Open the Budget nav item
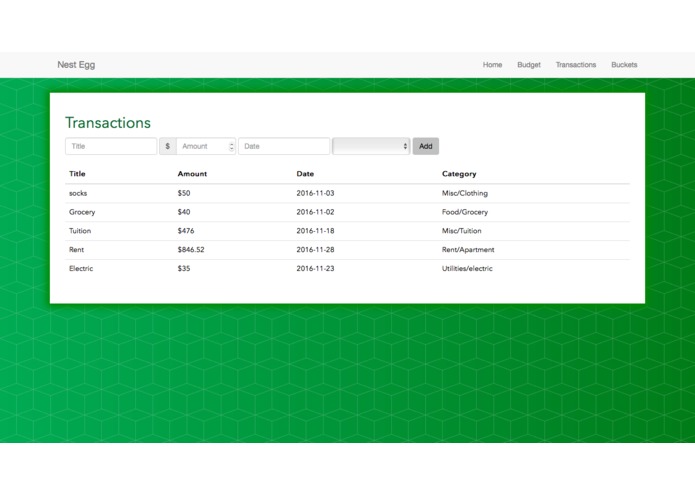This screenshot has width=695, height=494. point(529,65)
